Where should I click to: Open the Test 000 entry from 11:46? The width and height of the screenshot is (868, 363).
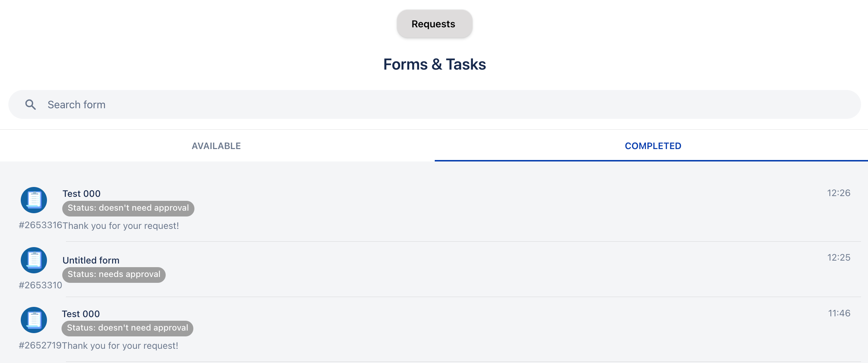point(81,314)
